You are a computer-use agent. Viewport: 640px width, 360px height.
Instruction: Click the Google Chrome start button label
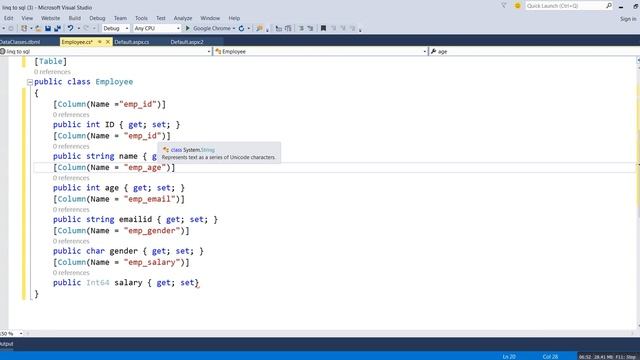pos(212,28)
